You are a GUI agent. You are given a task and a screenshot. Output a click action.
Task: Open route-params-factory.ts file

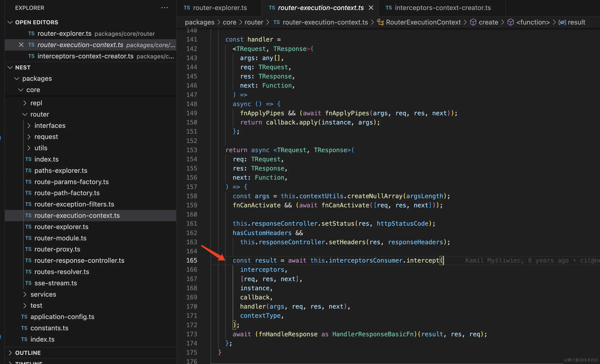point(91,182)
